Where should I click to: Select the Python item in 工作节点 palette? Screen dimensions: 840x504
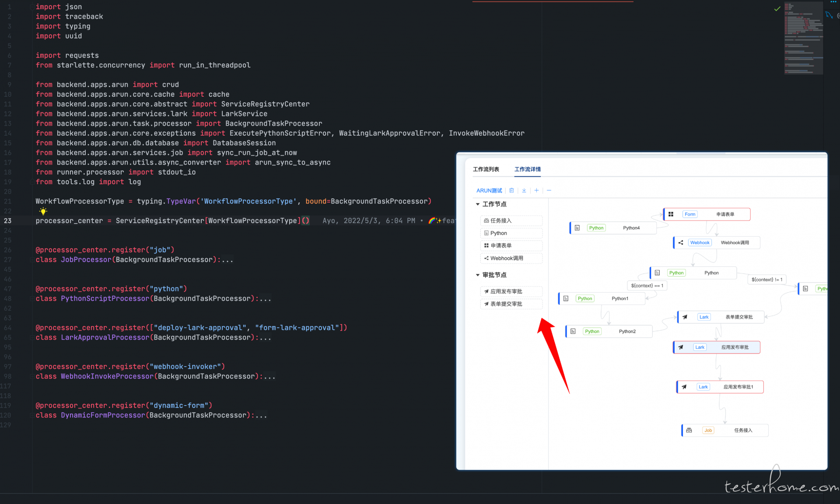511,233
